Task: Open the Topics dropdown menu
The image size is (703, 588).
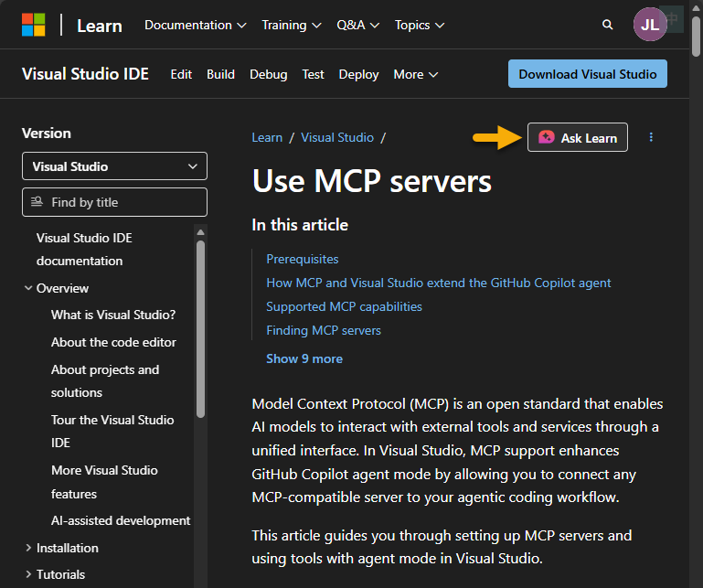Action: pos(420,25)
